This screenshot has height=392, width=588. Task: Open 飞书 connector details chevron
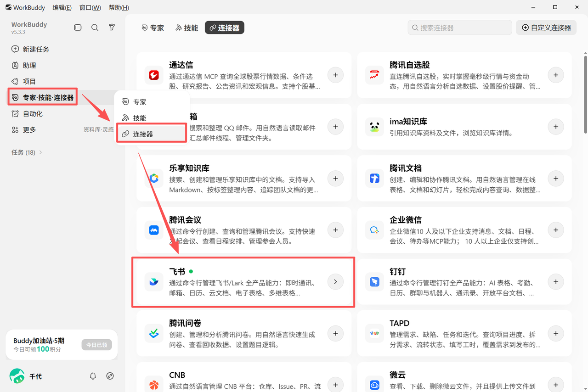335,281
